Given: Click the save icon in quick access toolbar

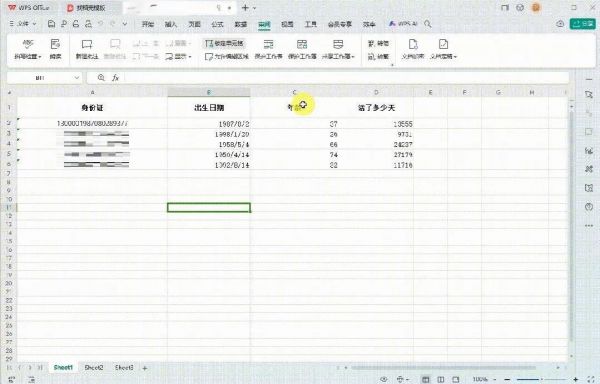Looking at the screenshot, I should coord(51,24).
